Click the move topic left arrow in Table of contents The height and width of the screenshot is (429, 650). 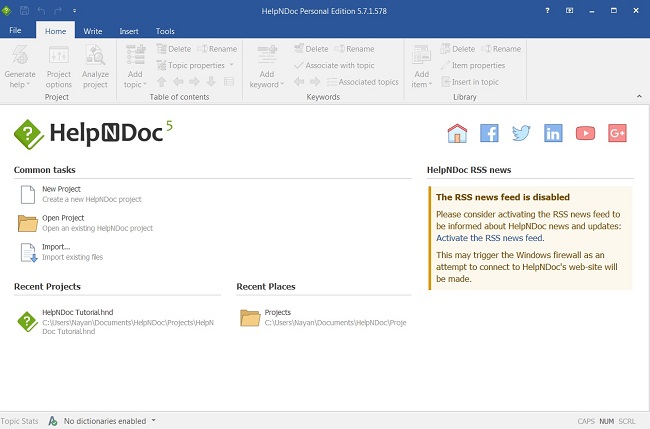tap(178, 81)
